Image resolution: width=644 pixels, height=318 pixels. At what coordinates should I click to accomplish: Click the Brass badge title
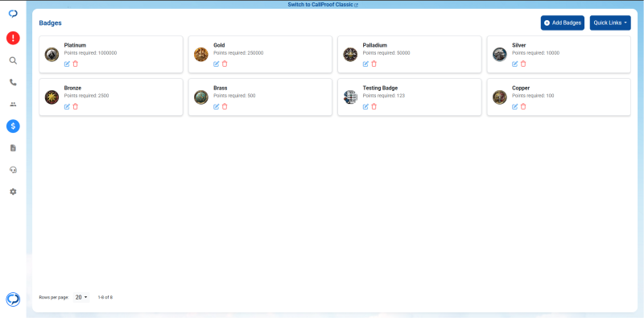pyautogui.click(x=221, y=88)
